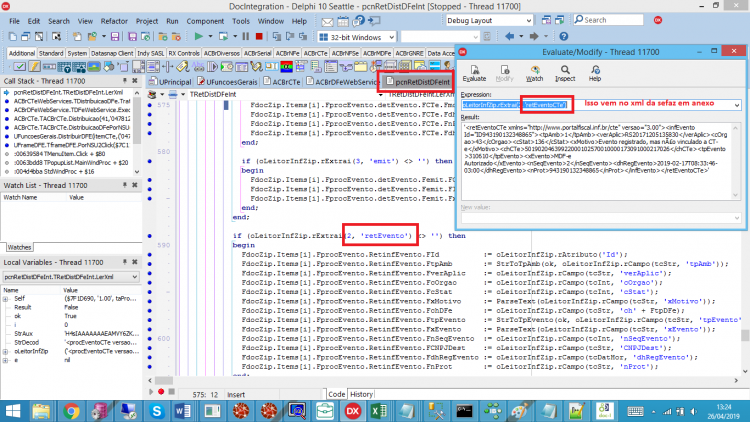Select the Watches tab button

19,247
